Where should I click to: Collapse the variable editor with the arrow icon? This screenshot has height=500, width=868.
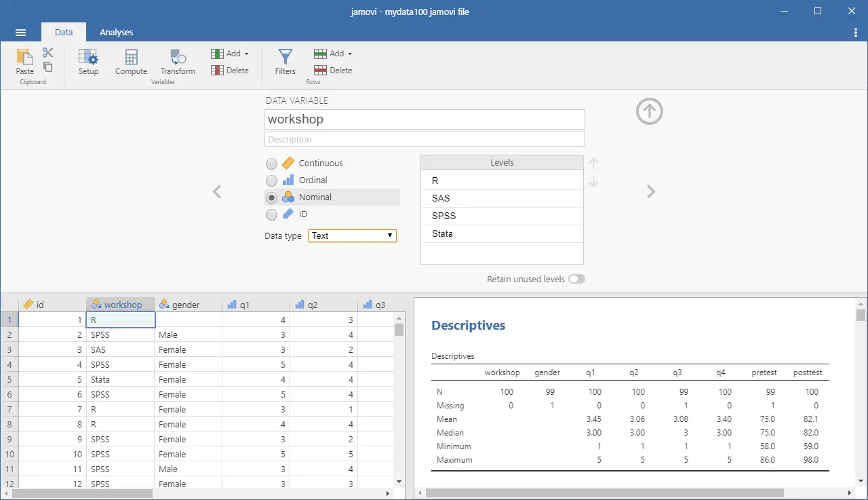click(649, 111)
